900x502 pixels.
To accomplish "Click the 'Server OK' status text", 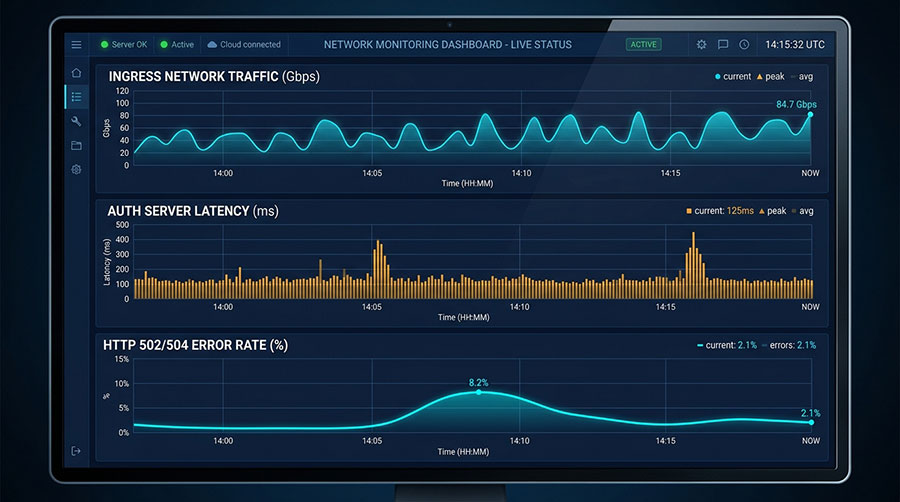I will [x=129, y=44].
